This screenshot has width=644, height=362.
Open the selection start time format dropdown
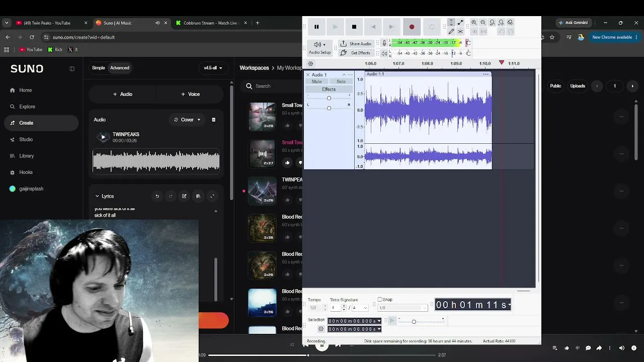[378, 321]
